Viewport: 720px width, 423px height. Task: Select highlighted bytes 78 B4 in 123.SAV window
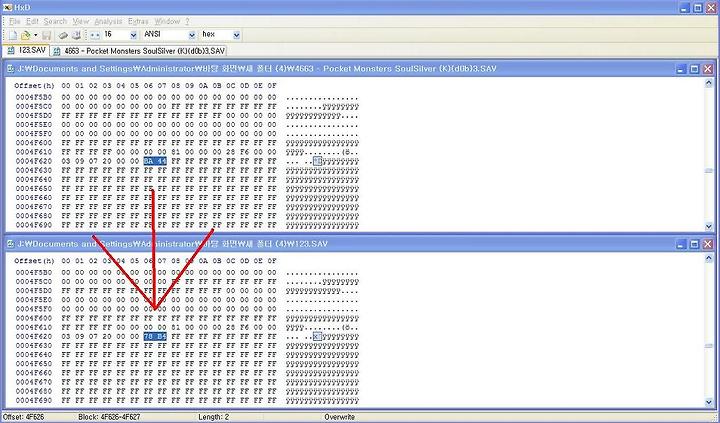155,336
